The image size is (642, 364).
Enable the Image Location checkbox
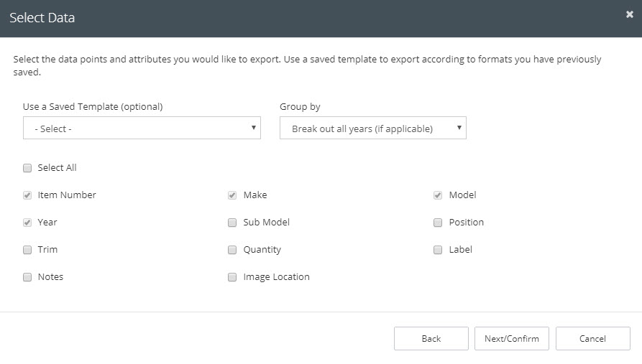pyautogui.click(x=232, y=277)
